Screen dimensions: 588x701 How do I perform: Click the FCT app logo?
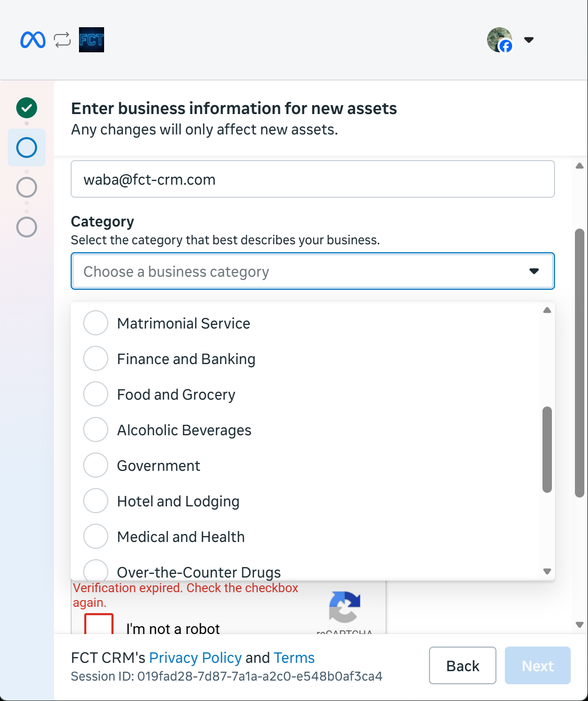pyautogui.click(x=92, y=40)
